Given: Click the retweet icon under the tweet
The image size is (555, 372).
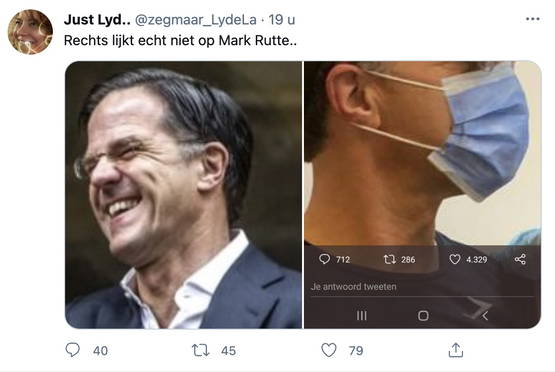Looking at the screenshot, I should (x=200, y=350).
